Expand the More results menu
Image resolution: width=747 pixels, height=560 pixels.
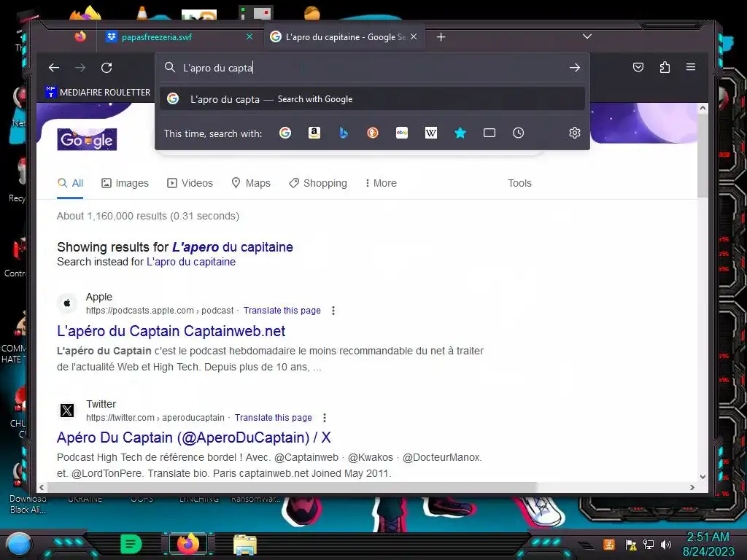coord(381,183)
